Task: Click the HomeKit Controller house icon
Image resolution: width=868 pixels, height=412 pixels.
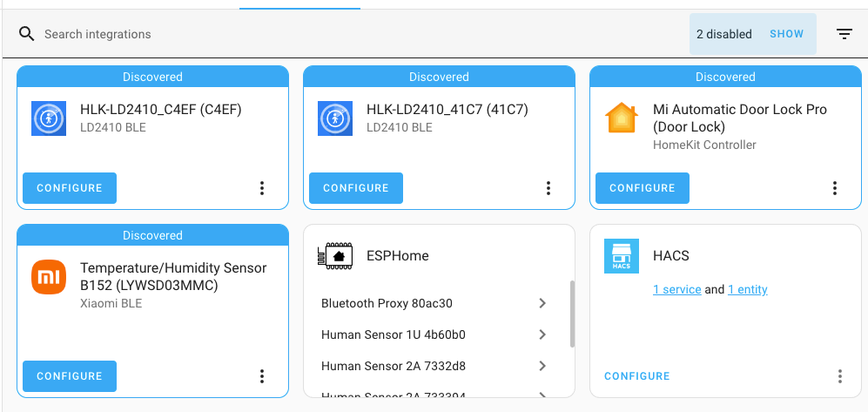Action: tap(622, 118)
